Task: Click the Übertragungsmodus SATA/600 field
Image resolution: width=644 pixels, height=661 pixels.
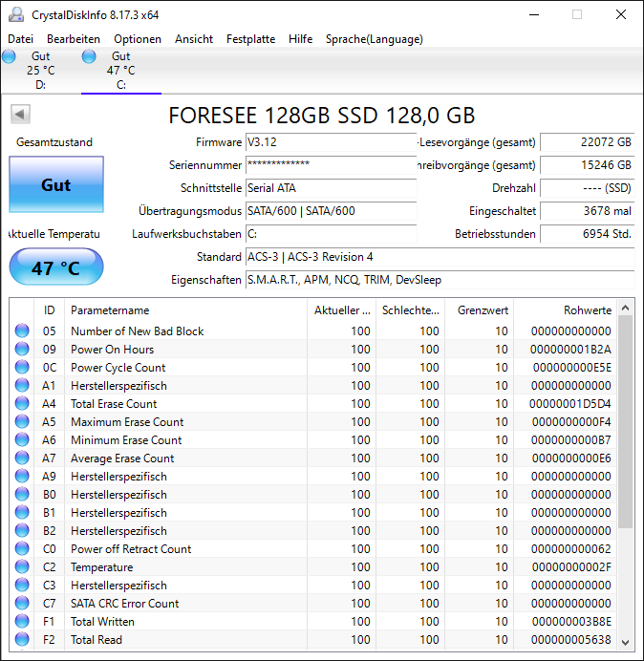Action: tap(331, 211)
